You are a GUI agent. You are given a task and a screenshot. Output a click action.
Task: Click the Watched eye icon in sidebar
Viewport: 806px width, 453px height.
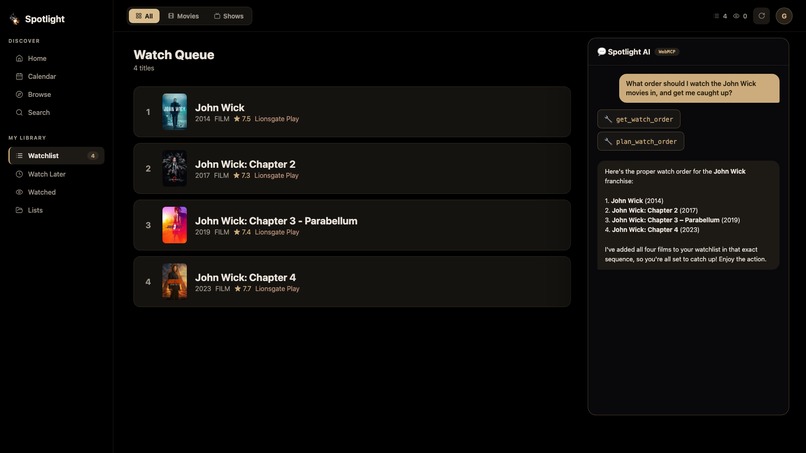20,192
